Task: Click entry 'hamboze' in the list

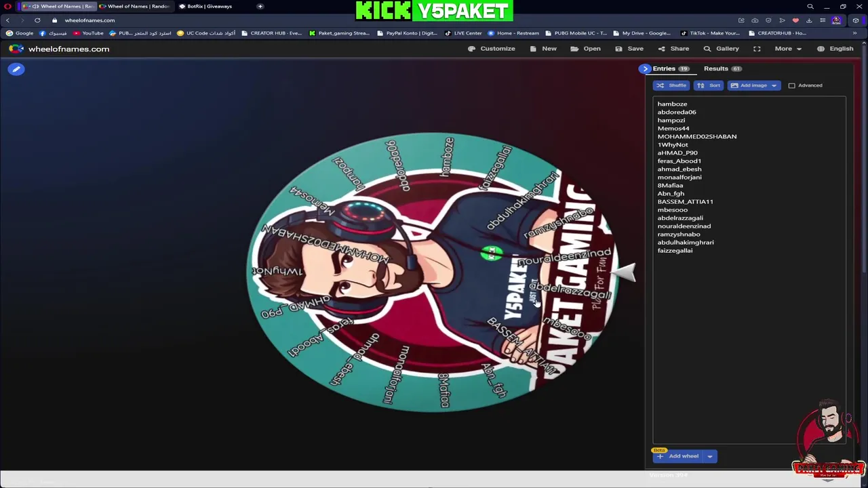Action: [672, 104]
